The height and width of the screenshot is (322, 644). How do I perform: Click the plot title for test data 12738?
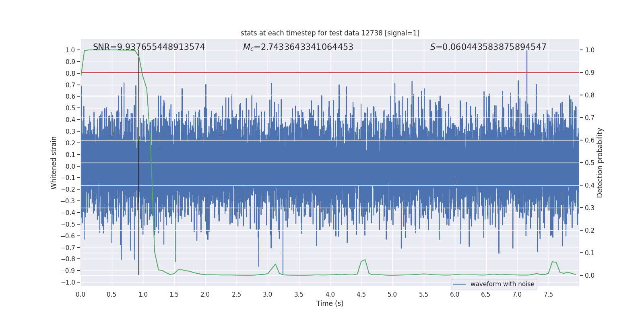[330, 33]
